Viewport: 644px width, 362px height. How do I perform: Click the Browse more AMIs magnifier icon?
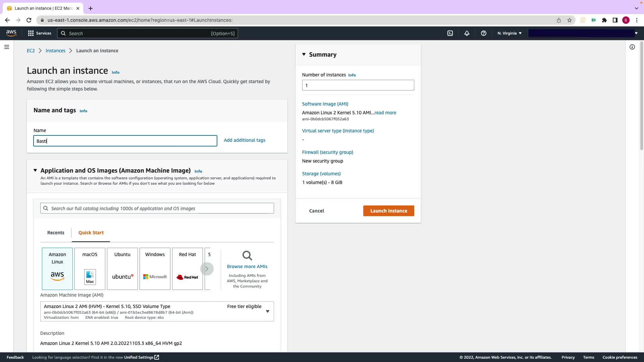click(247, 256)
